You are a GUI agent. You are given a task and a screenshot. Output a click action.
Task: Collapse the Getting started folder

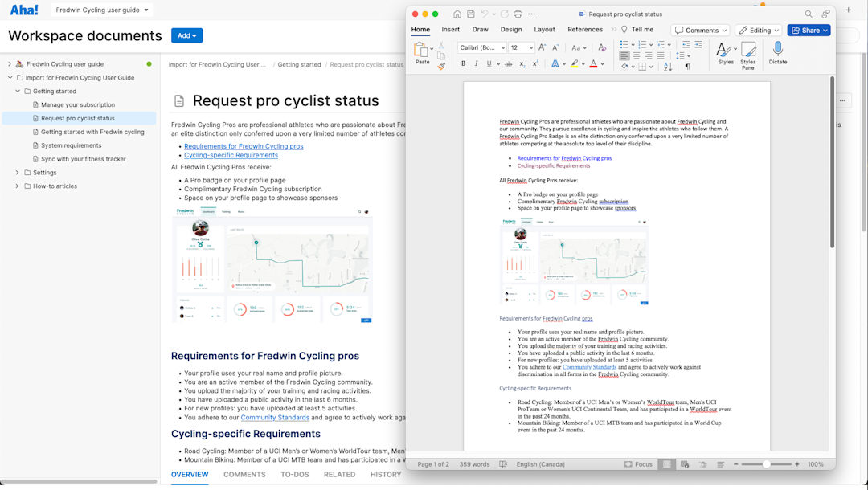point(18,91)
